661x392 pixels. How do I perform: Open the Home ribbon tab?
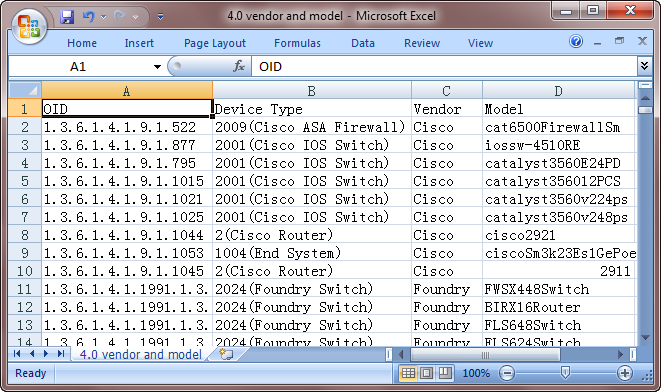coord(82,43)
